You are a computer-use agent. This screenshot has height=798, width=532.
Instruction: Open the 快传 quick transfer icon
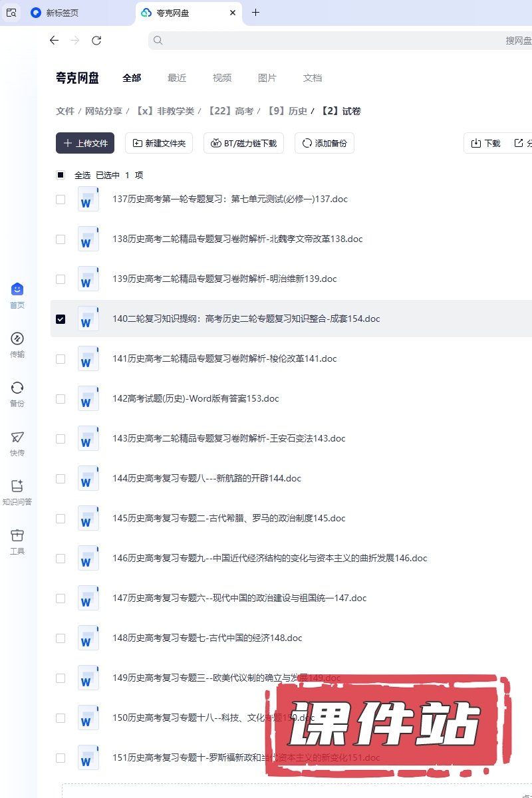click(x=17, y=443)
